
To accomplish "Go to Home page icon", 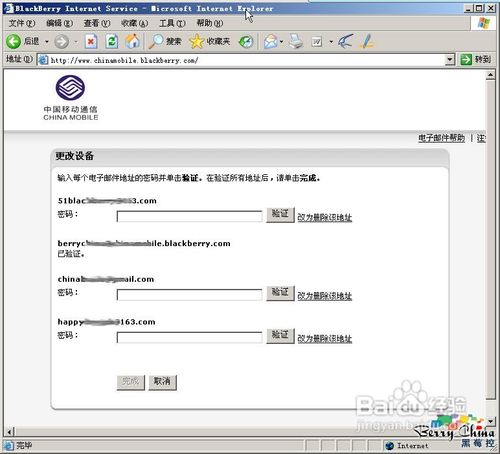I will [x=132, y=42].
